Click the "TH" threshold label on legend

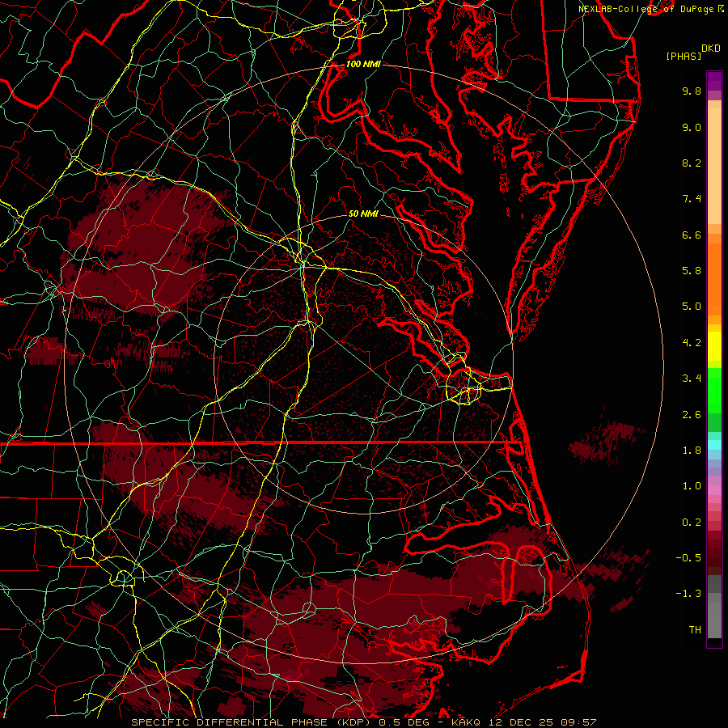pos(695,630)
